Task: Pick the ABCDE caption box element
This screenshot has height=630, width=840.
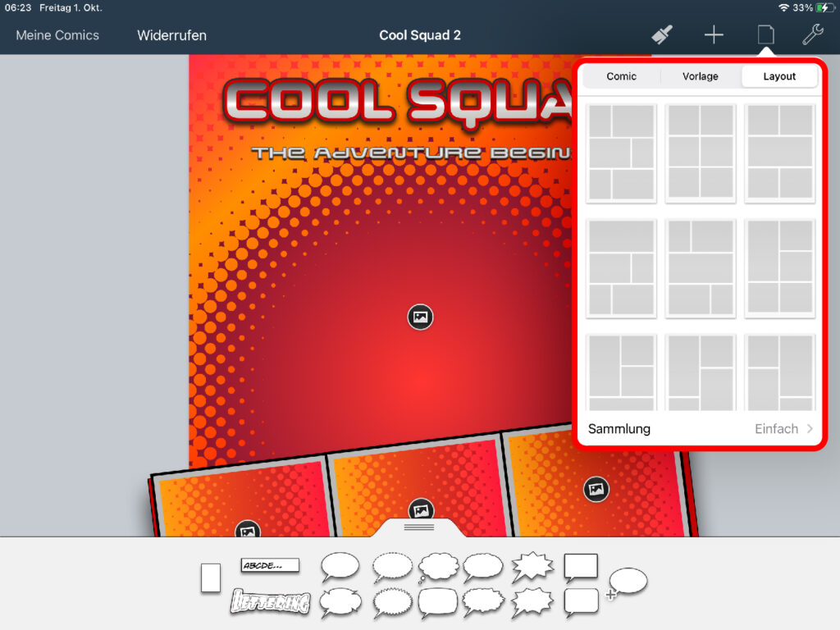Action: click(270, 565)
